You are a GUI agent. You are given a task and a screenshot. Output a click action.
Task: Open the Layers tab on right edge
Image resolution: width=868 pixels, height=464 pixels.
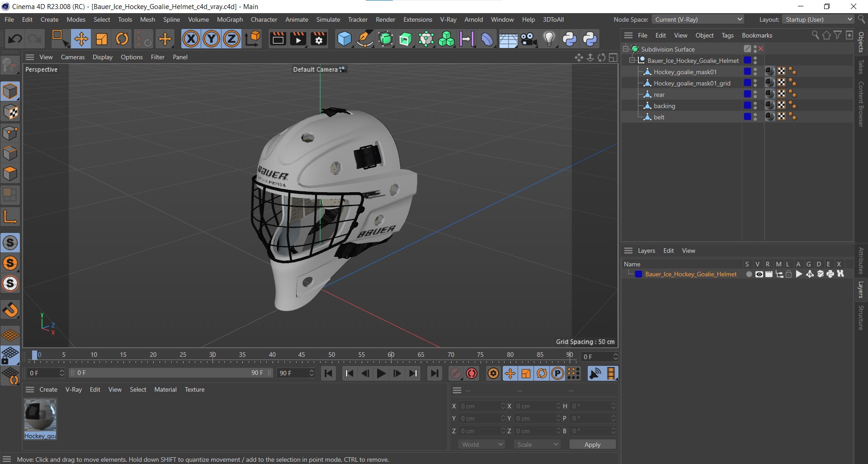click(861, 289)
